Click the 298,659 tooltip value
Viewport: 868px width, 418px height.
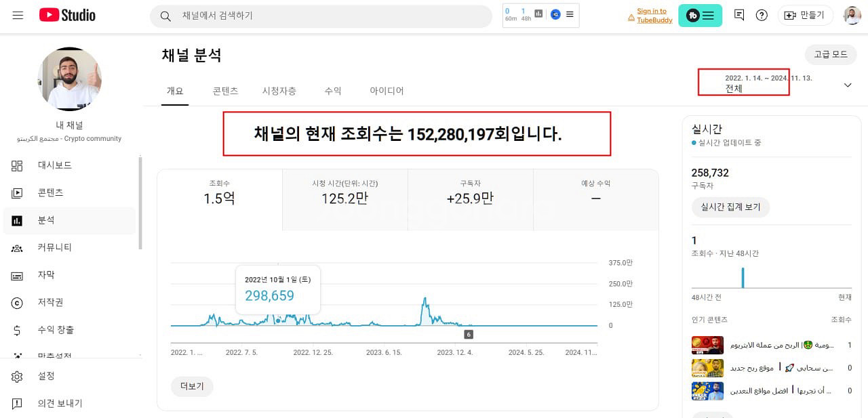(x=269, y=296)
